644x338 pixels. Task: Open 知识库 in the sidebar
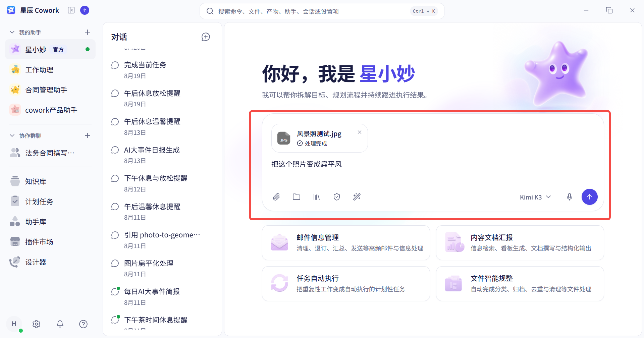click(50, 181)
